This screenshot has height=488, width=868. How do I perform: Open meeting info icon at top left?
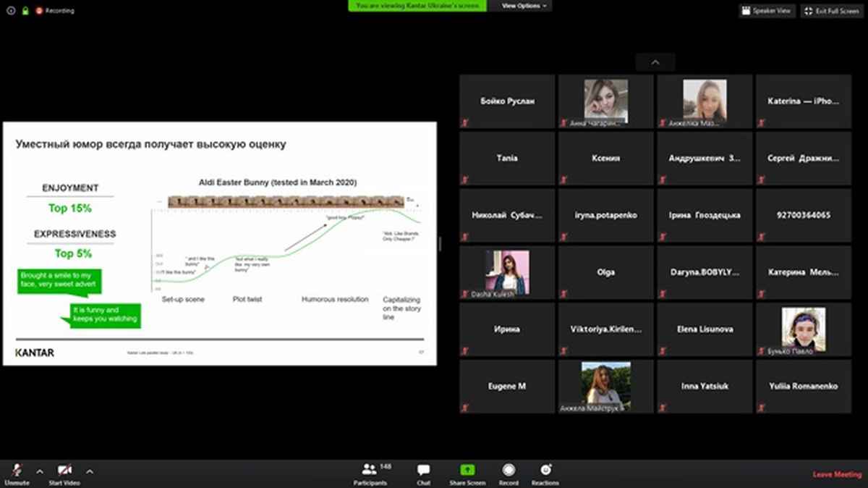(11, 11)
